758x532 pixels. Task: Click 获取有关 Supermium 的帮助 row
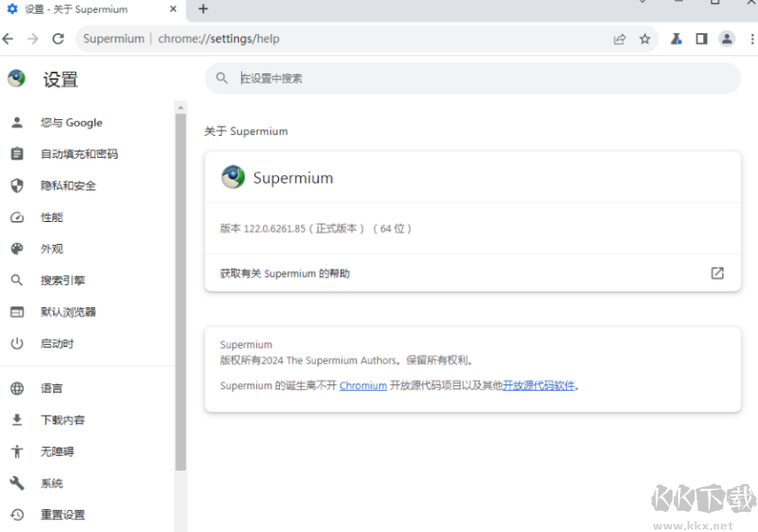pos(473,273)
